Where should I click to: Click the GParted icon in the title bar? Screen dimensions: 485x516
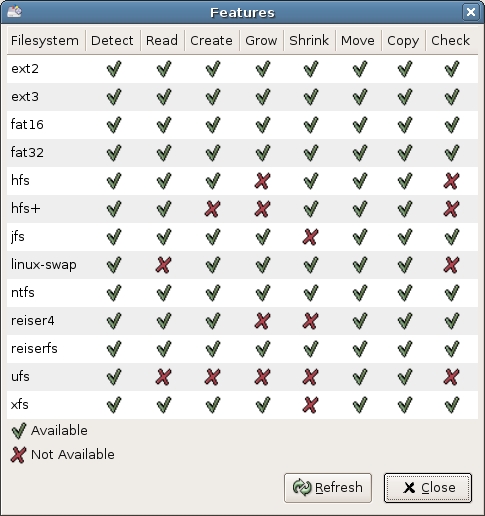tap(14, 12)
